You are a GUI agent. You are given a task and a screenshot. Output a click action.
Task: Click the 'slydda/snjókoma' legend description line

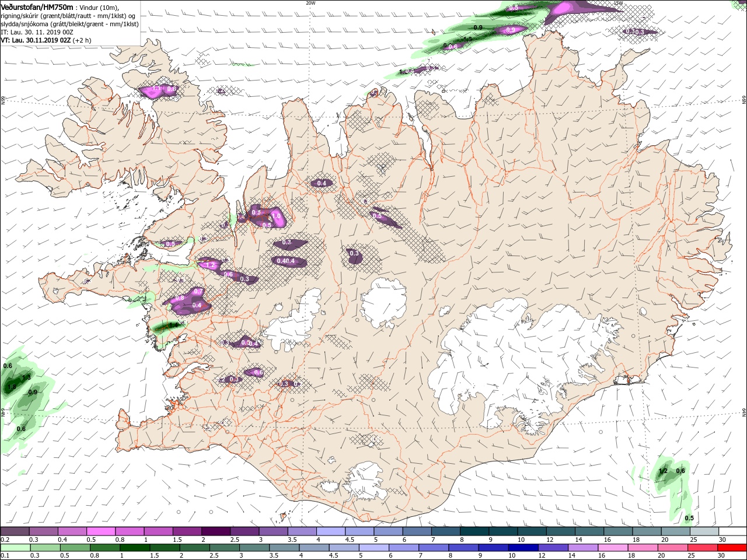pos(68,24)
